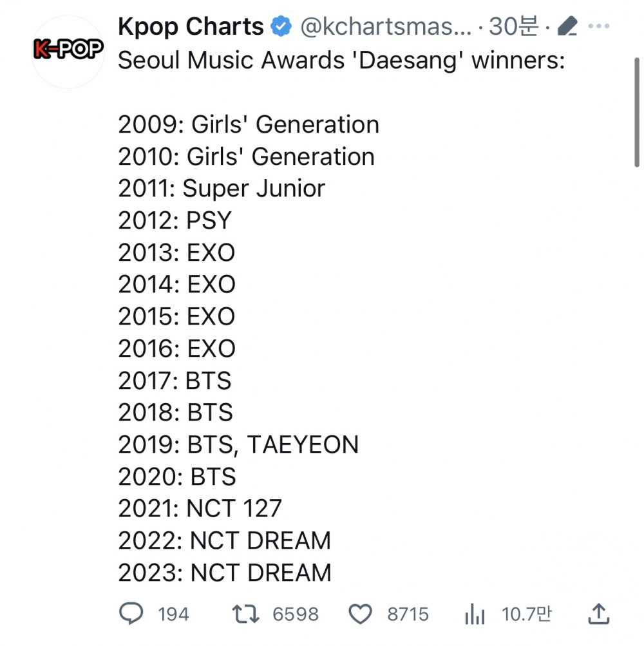Click the 6598 retweet count
The height and width of the screenshot is (646, 644).
(x=296, y=614)
